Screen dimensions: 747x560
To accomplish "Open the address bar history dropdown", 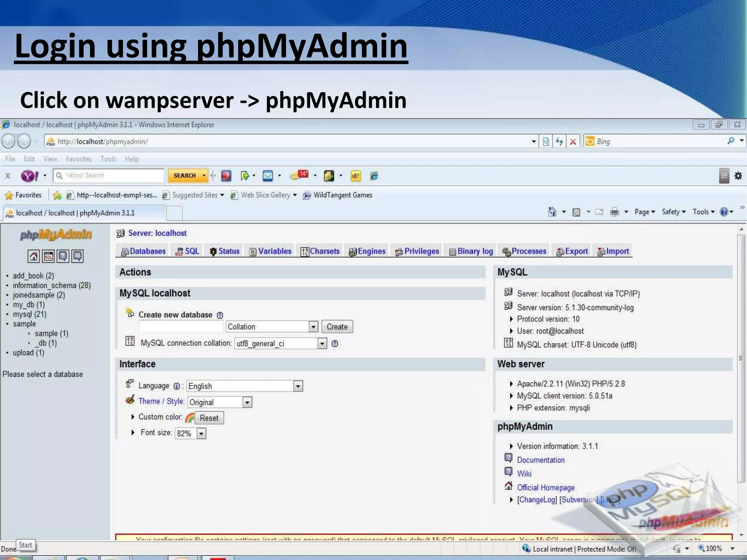I will click(534, 141).
